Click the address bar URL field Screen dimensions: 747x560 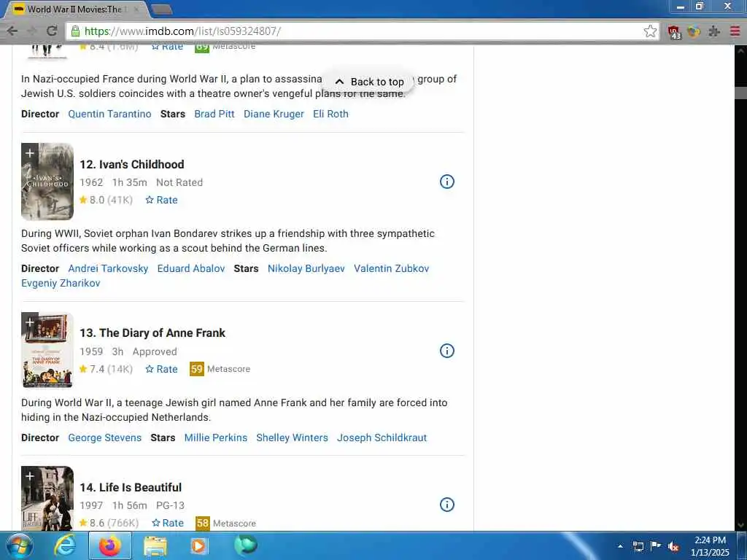362,31
